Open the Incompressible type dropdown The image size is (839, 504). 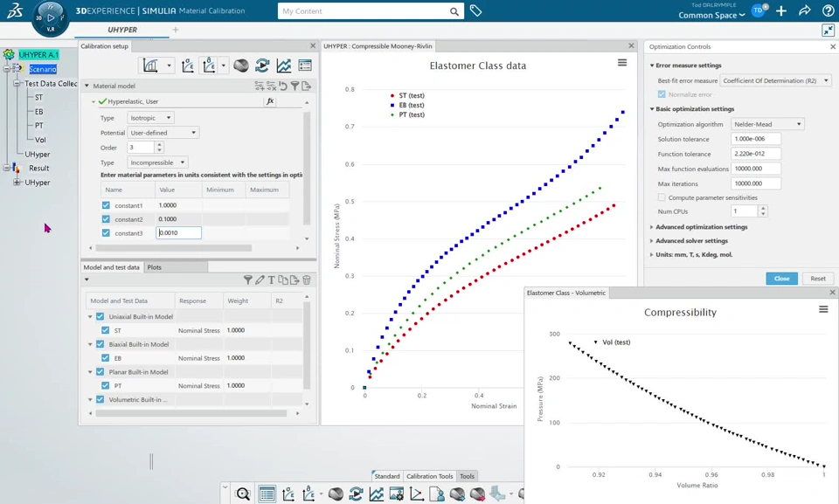click(157, 162)
